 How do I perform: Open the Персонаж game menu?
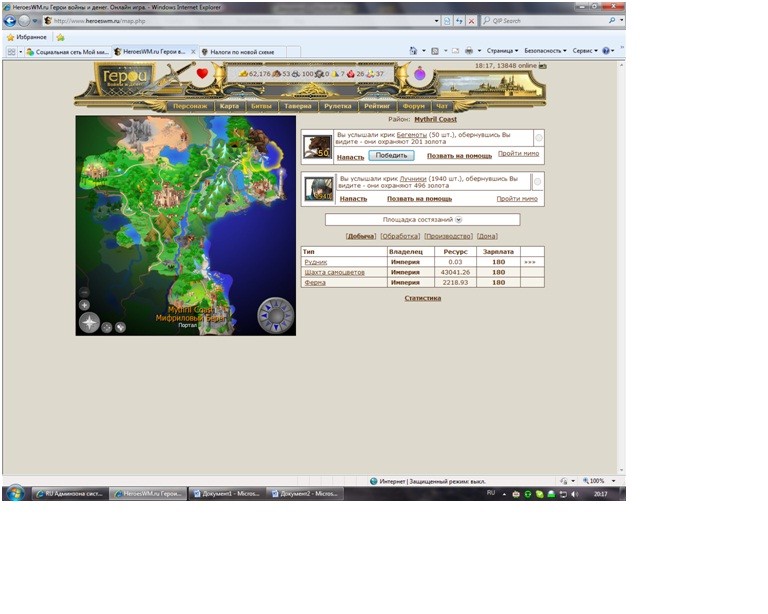coord(190,106)
